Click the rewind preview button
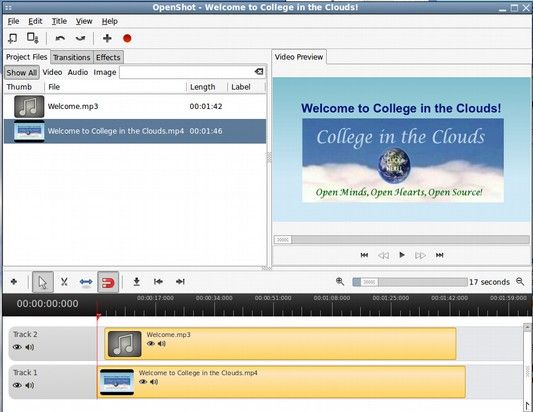 click(x=383, y=255)
